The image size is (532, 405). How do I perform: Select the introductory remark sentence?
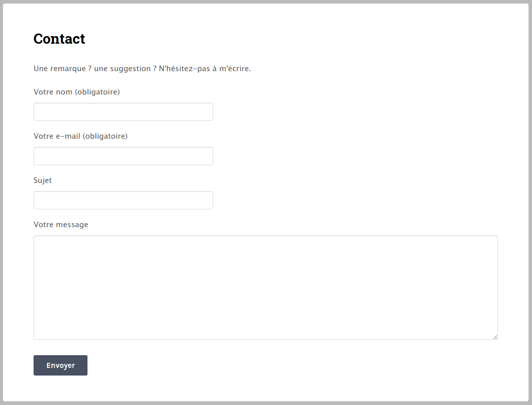142,68
